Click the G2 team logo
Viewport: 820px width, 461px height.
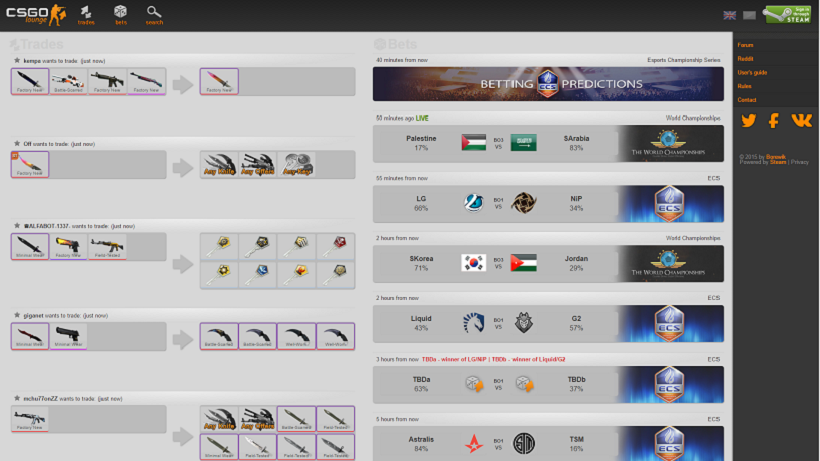click(x=523, y=323)
